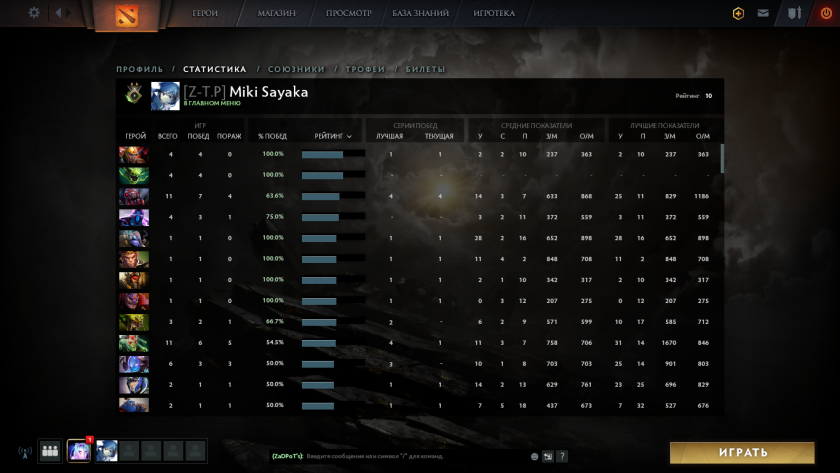
Task: Switch to the Билеты tab
Action: (x=425, y=69)
